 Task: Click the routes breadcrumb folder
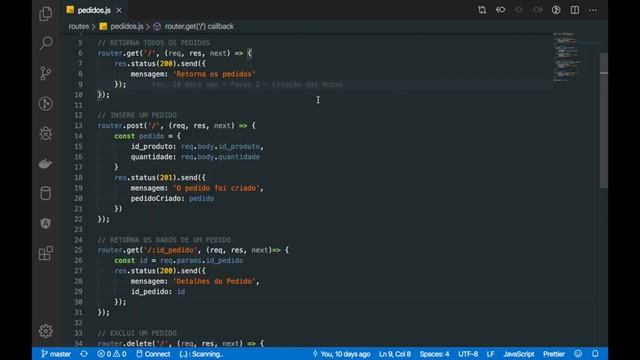point(78,27)
